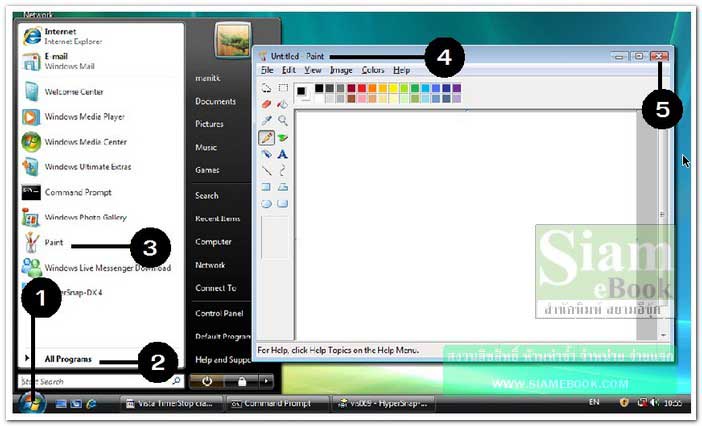The image size is (702, 426).
Task: Select the Ellipse shape tool in Paint
Action: coord(266,204)
